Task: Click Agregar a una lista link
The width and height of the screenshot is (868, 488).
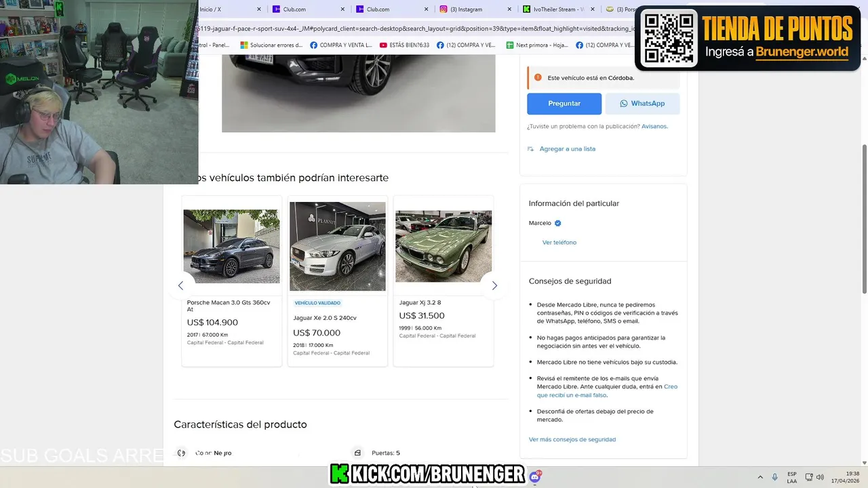Action: [568, 149]
